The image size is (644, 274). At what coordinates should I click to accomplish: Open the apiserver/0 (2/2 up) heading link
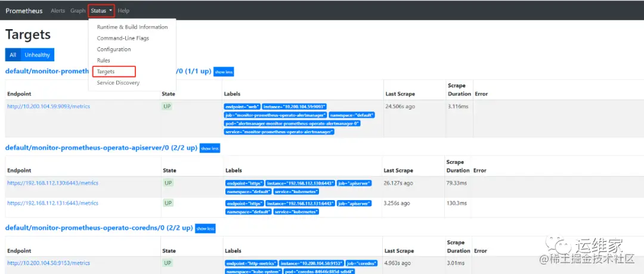pos(101,148)
